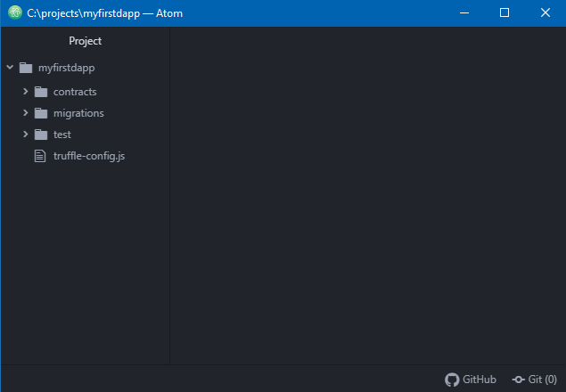Close the Atom window
The image size is (566, 392).
click(x=545, y=13)
